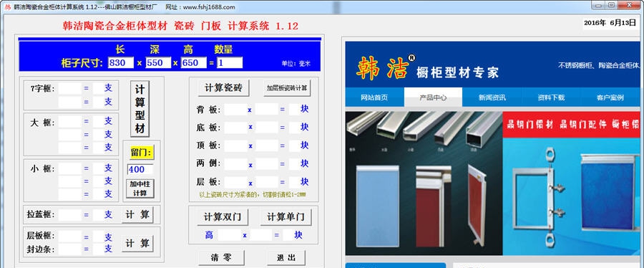This screenshot has width=644, height=268.
Task: Click the 拉蓝框 length field
Action: pos(70,214)
